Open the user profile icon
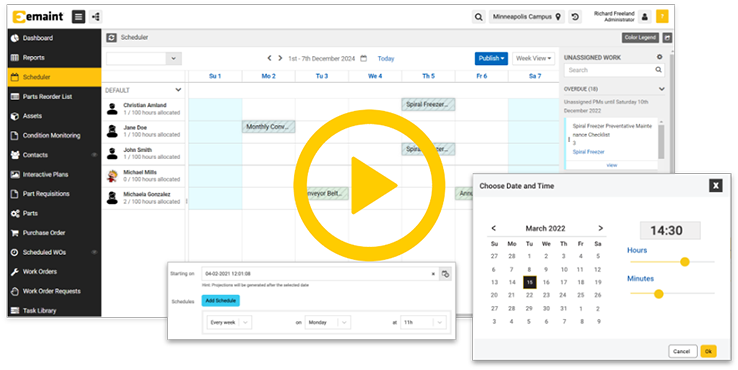 (645, 17)
